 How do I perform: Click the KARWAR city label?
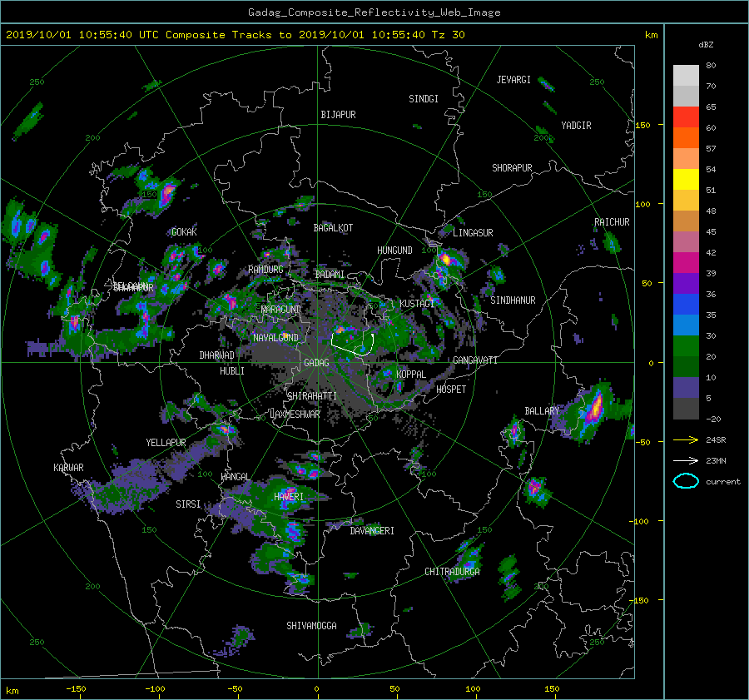pos(68,467)
